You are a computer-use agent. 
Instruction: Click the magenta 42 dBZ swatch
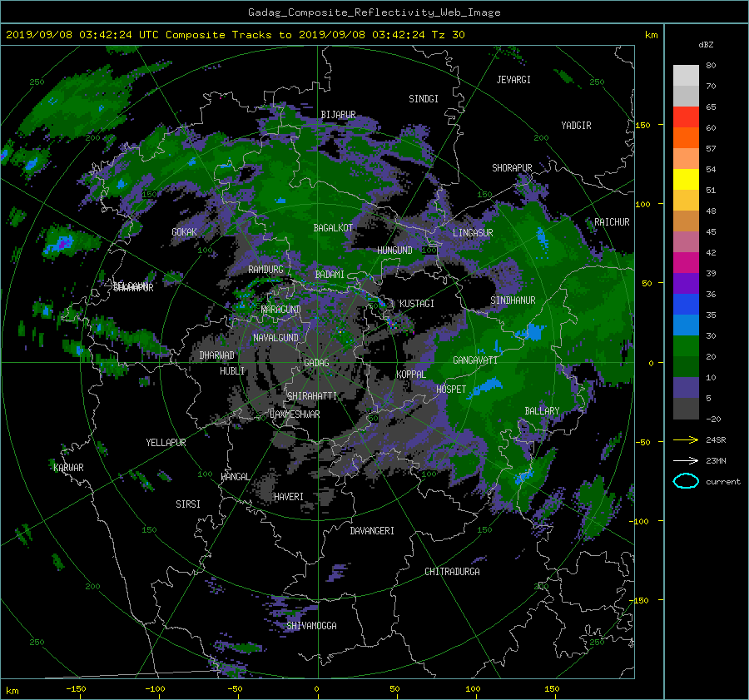(686, 262)
